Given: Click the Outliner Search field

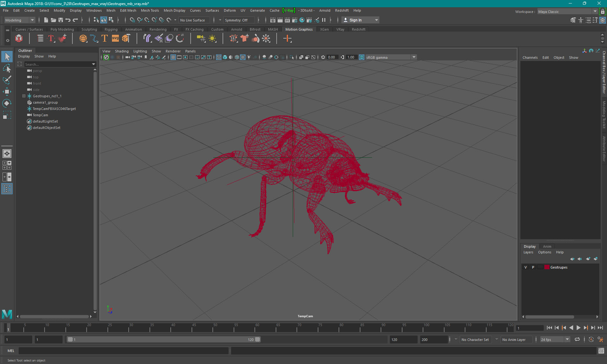Looking at the screenshot, I should point(58,64).
